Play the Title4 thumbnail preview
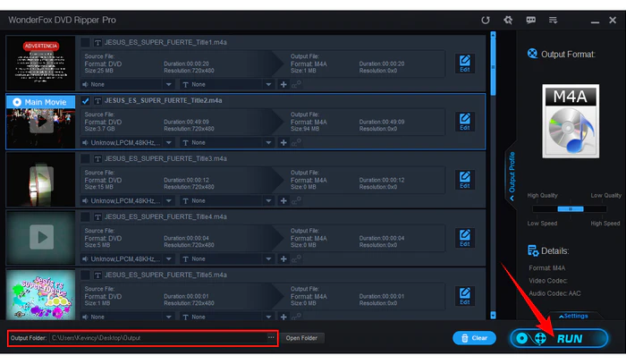Image resolution: width=626 pixels, height=364 pixels. pyautogui.click(x=41, y=237)
